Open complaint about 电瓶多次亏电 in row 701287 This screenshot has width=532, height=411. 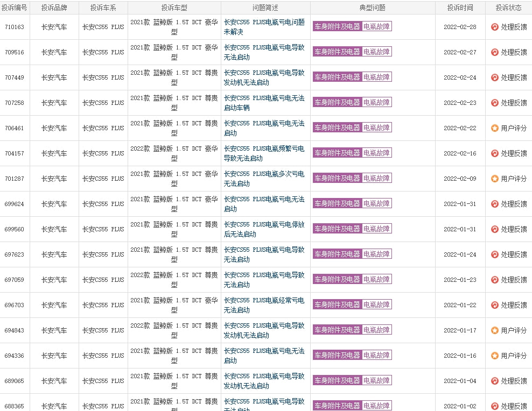[x=264, y=179]
